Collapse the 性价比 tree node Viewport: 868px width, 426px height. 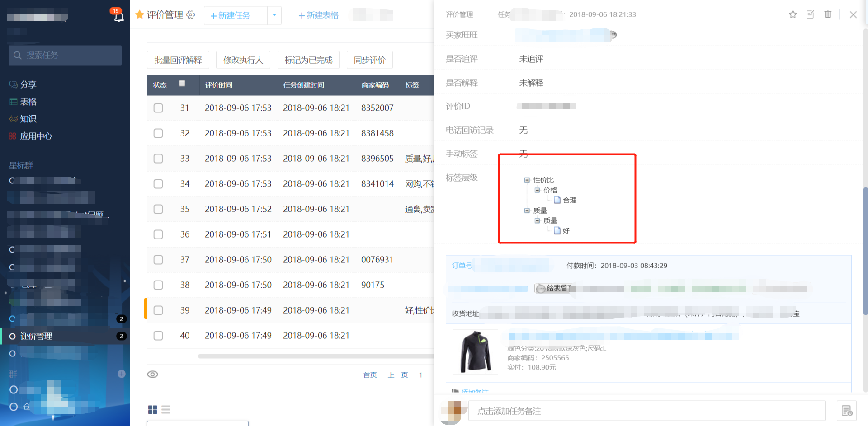click(x=527, y=180)
